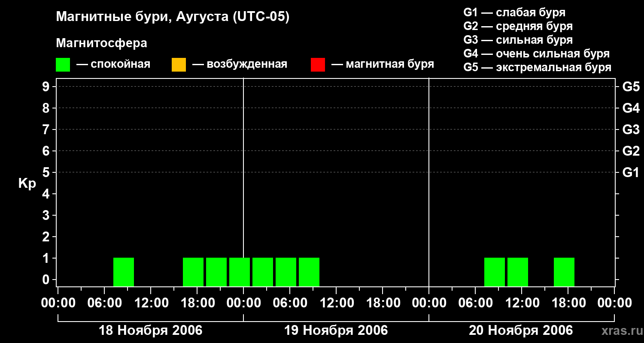Click the '19 Ноября 2006' date label
The height and width of the screenshot is (343, 644).
[x=336, y=330]
